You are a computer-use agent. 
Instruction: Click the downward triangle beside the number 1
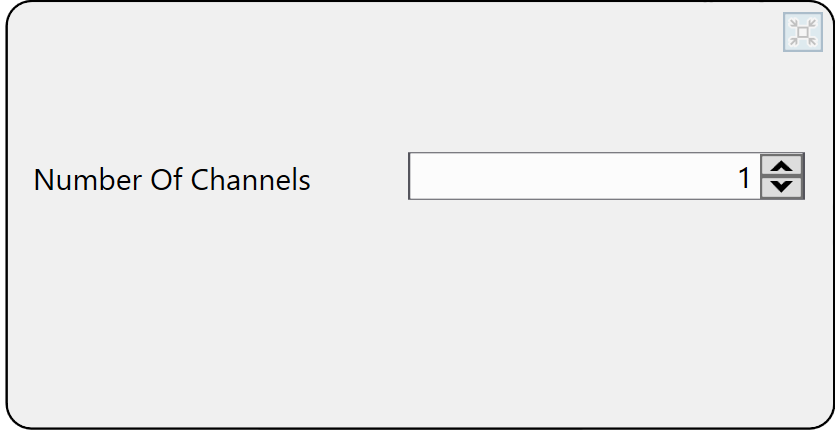[x=782, y=187]
